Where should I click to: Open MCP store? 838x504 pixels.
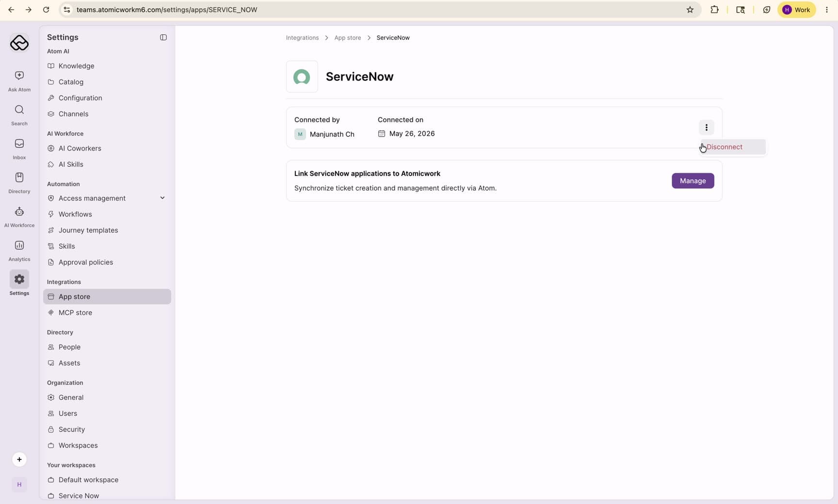click(107, 313)
